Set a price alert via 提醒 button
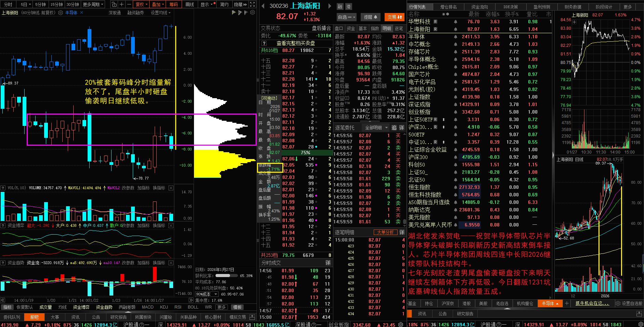Screen dimensions: 644x327 pyautogui.click(x=371, y=17)
